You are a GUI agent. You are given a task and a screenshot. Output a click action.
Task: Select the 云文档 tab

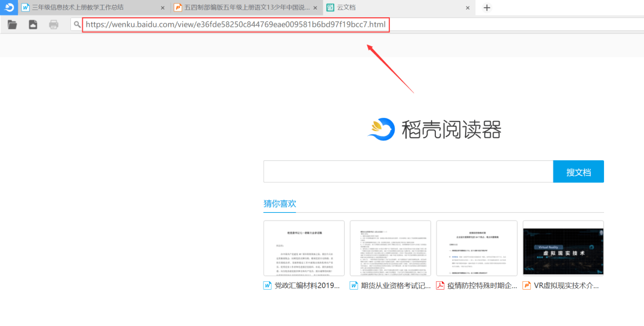pyautogui.click(x=399, y=7)
